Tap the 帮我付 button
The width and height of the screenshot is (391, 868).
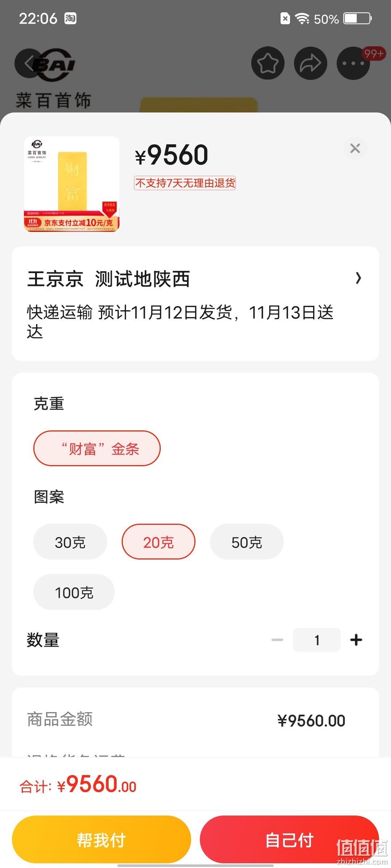click(101, 839)
